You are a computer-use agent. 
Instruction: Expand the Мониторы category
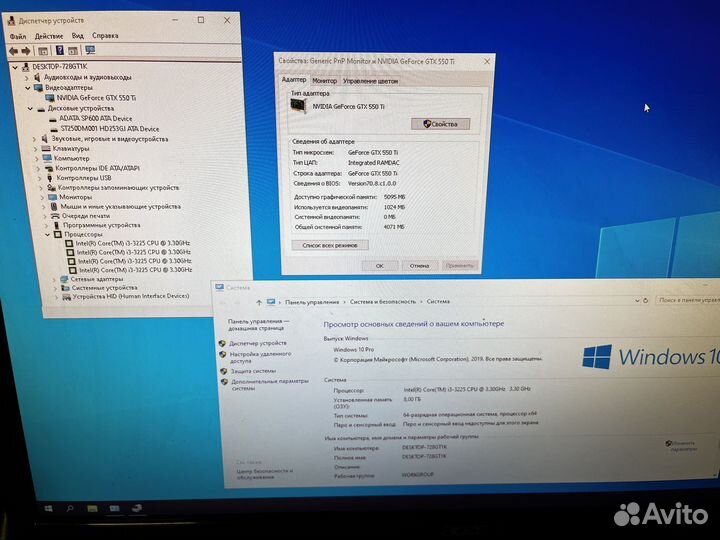click(x=42, y=197)
